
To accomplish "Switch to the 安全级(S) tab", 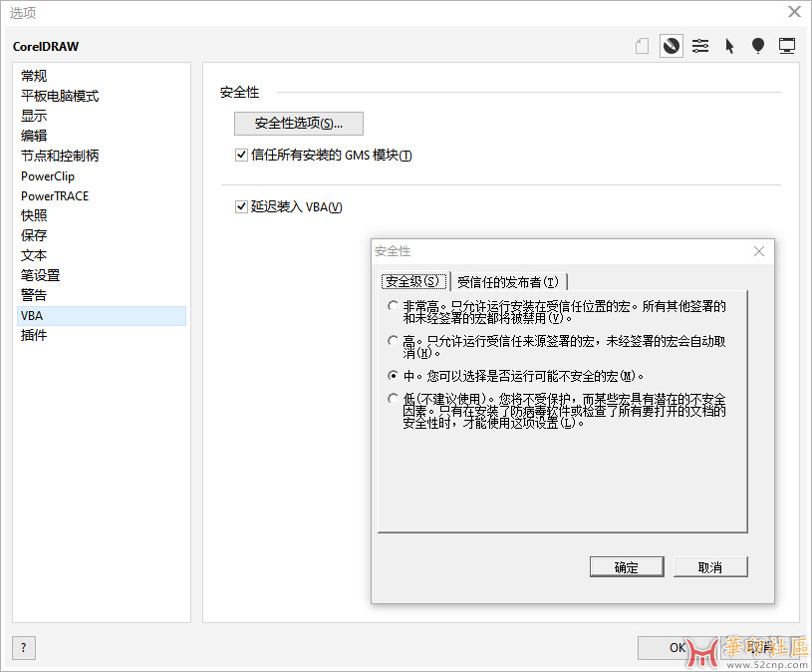I will pyautogui.click(x=413, y=281).
